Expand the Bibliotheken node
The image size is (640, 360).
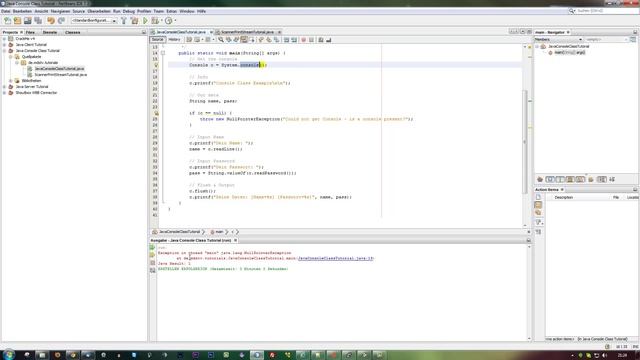(x=11, y=81)
